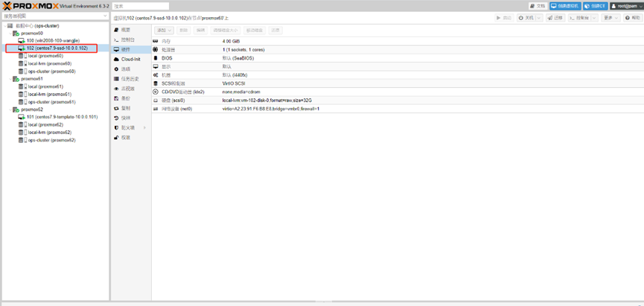Click the 创建CT create container button
This screenshot has width=644, height=306.
click(x=596, y=6)
